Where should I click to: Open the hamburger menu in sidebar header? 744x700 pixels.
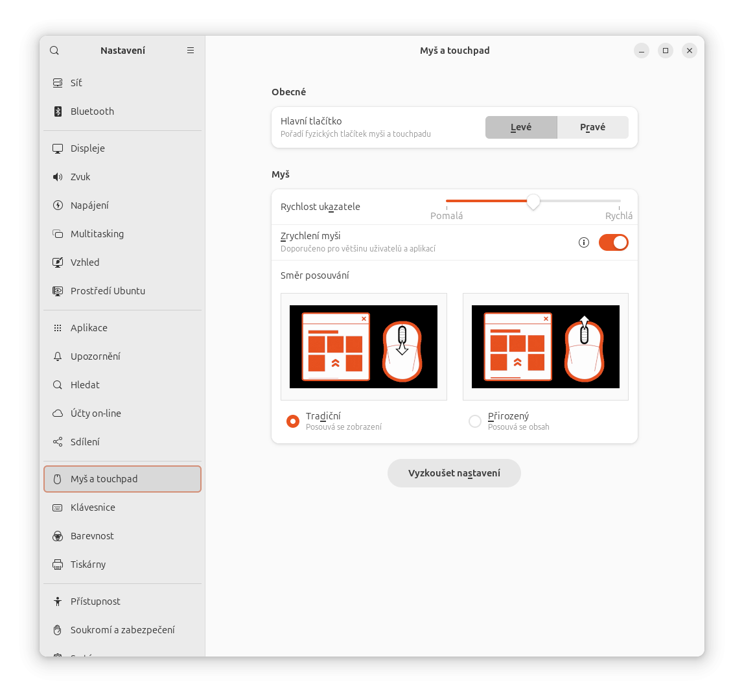point(191,51)
